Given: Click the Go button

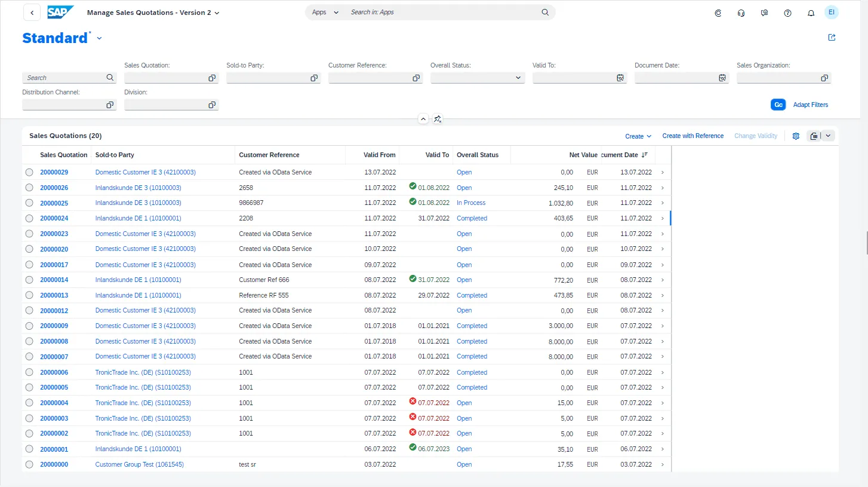Looking at the screenshot, I should point(778,105).
